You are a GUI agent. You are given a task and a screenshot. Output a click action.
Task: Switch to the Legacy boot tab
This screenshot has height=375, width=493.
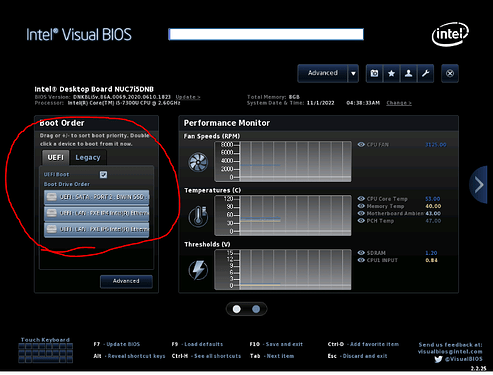(88, 157)
